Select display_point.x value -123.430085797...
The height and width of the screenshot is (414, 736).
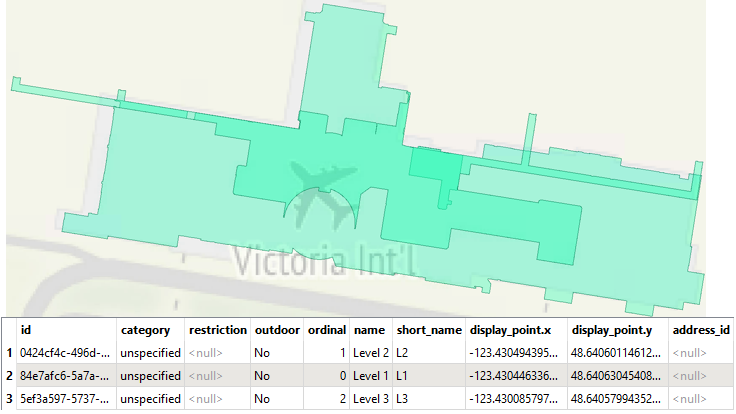click(516, 399)
